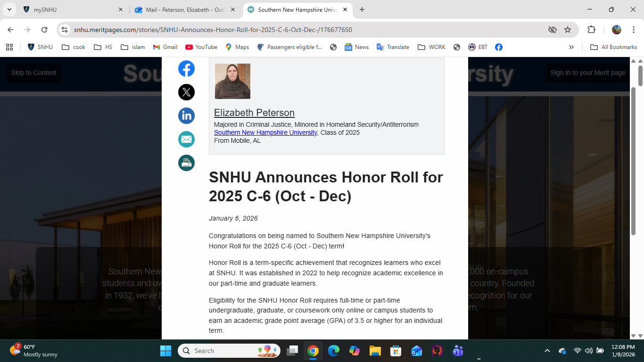The width and height of the screenshot is (644, 362).
Task: Open Wi-Fi network settings in tray
Action: pos(577,351)
